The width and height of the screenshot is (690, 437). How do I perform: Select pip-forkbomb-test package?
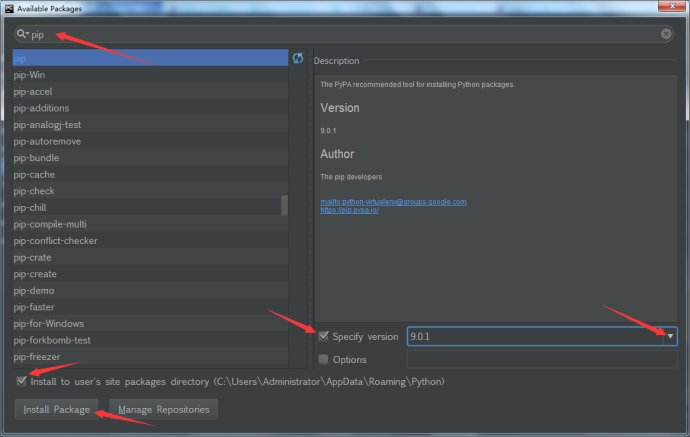click(150, 340)
